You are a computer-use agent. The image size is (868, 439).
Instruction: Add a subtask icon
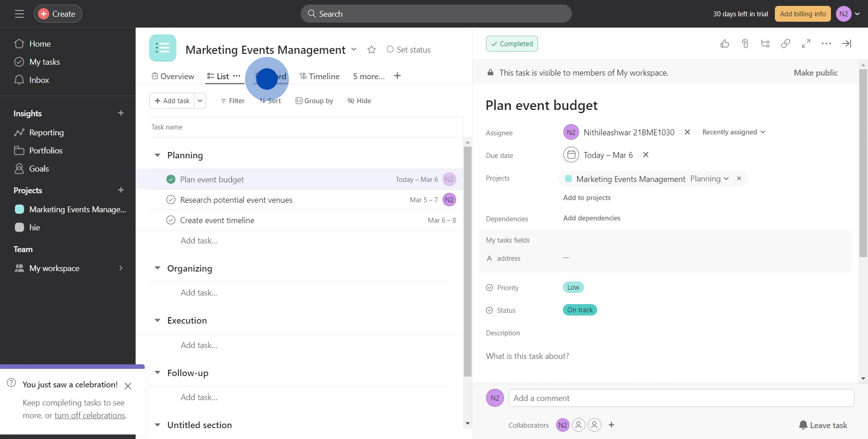[x=765, y=44]
